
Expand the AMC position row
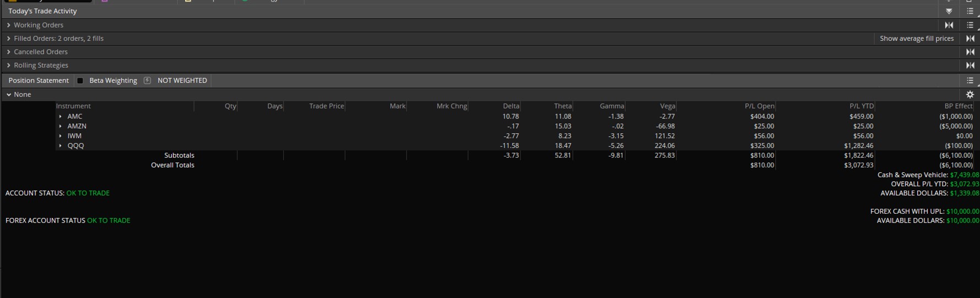click(x=61, y=117)
